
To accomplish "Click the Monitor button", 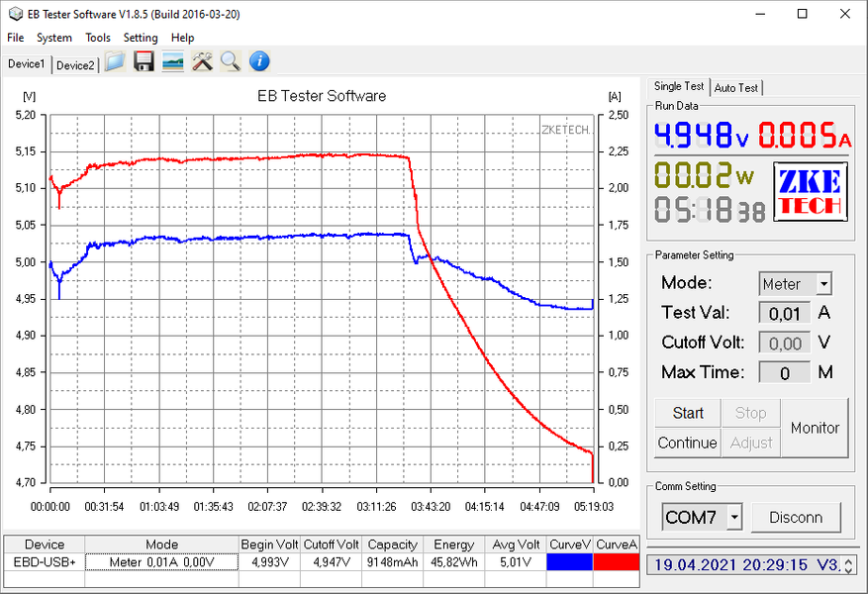I will [815, 428].
